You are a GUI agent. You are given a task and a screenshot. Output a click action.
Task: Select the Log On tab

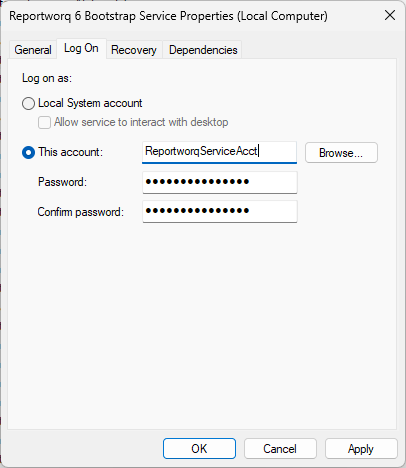pyautogui.click(x=81, y=49)
